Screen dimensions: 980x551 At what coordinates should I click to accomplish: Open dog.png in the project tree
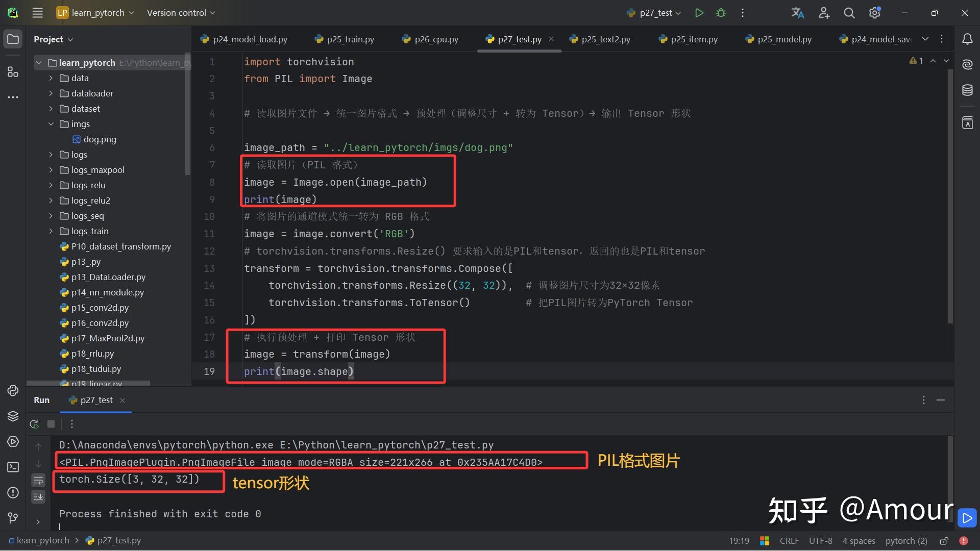click(100, 139)
